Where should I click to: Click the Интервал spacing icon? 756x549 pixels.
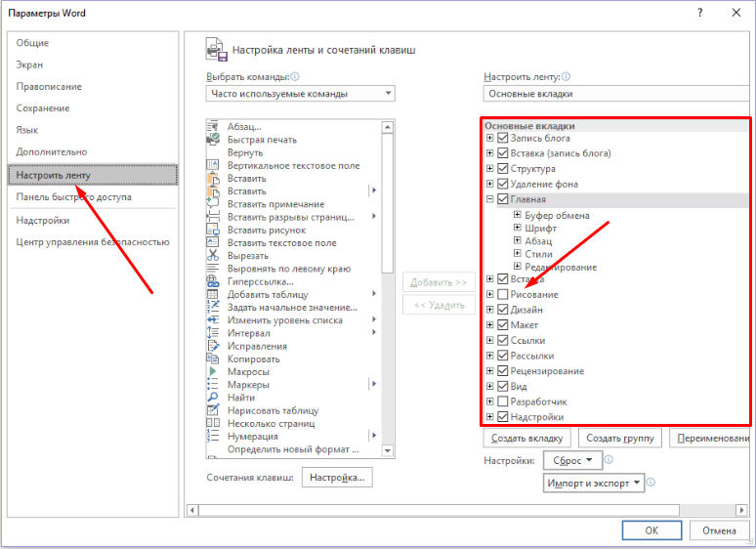tap(213, 333)
